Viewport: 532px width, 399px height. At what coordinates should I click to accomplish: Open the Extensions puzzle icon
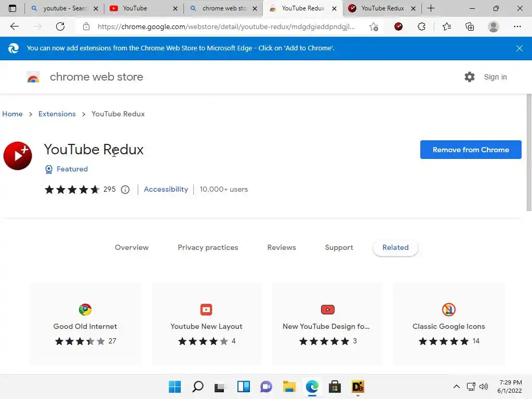pos(421,26)
